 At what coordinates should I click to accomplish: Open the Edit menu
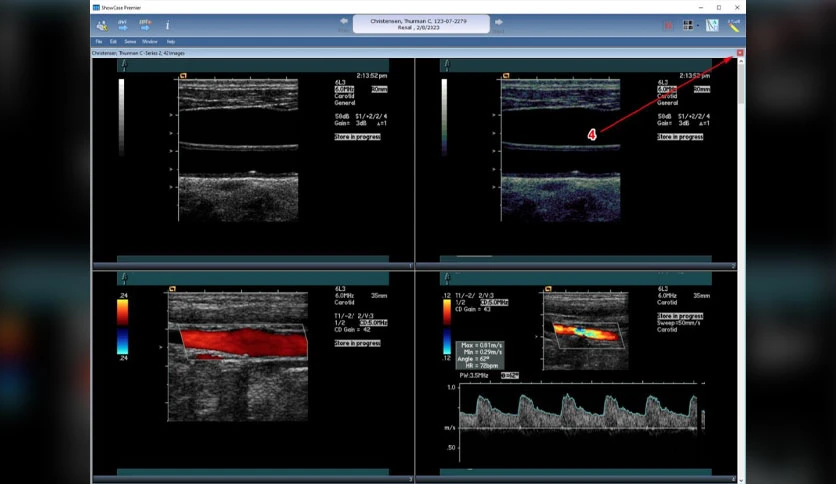(x=113, y=42)
